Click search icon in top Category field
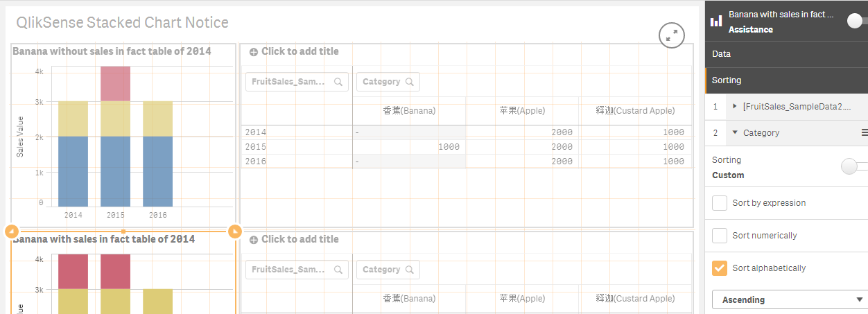868x314 pixels. click(409, 82)
